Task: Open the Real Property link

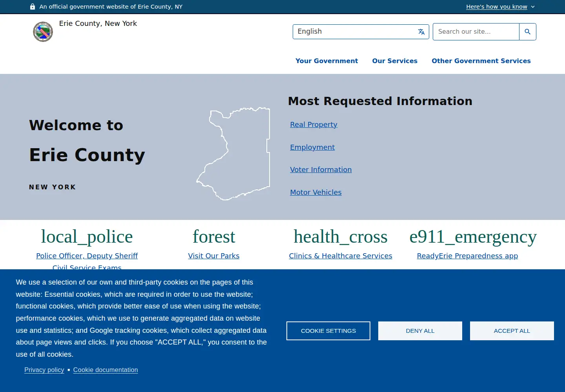Action: 313,125
